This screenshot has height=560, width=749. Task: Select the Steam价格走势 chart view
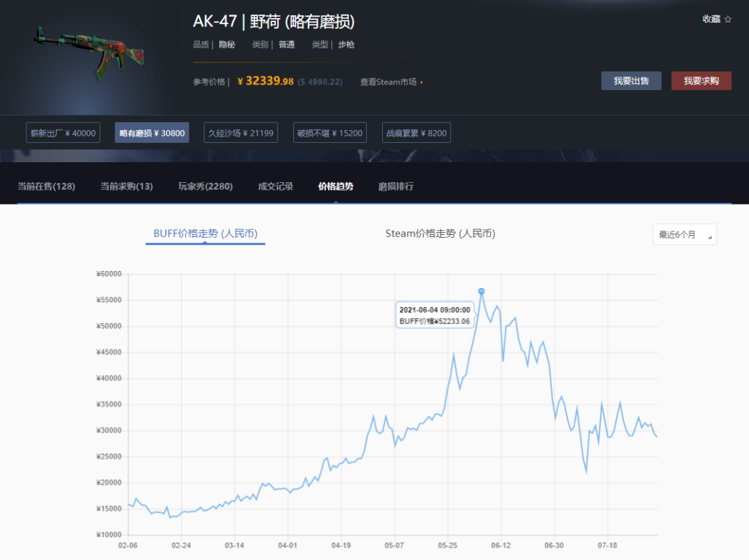[440, 234]
